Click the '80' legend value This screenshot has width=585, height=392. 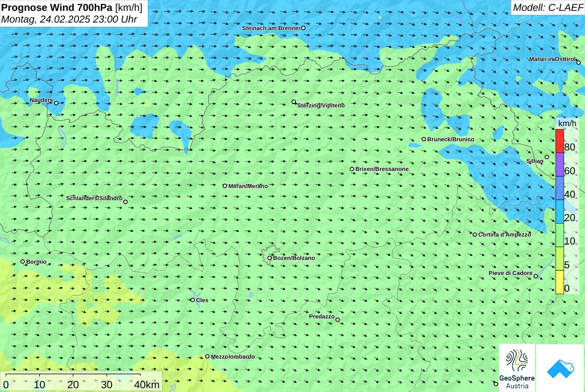click(570, 147)
